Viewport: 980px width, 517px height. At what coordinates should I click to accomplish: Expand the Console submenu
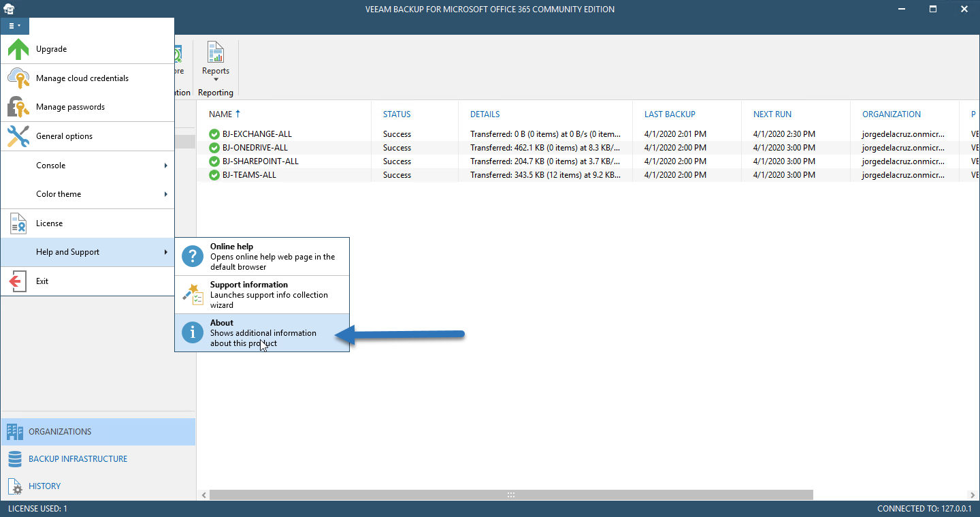tap(87, 166)
